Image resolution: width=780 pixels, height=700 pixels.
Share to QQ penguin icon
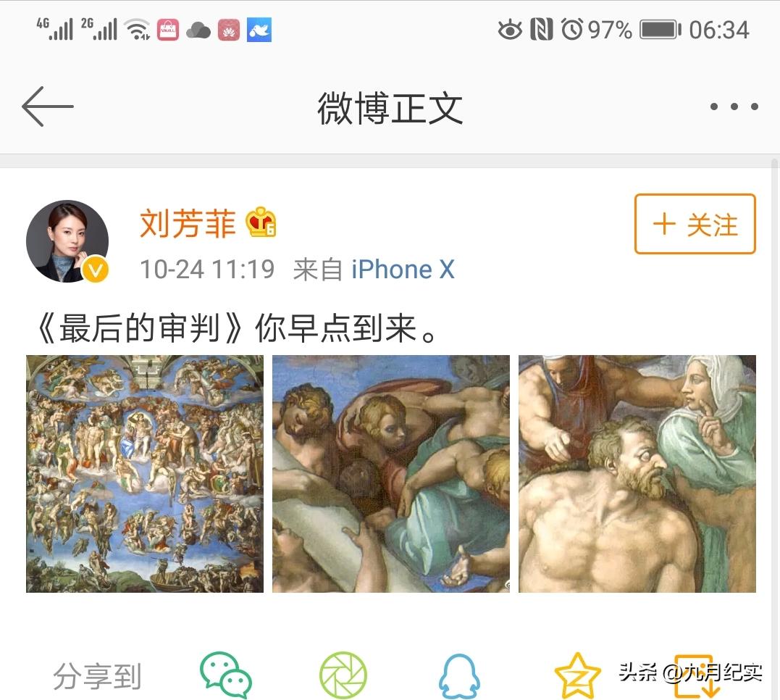459,676
